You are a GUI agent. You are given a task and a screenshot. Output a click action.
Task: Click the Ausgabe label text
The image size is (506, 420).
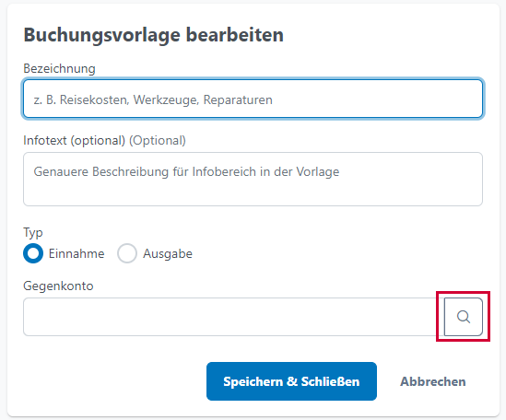click(168, 254)
